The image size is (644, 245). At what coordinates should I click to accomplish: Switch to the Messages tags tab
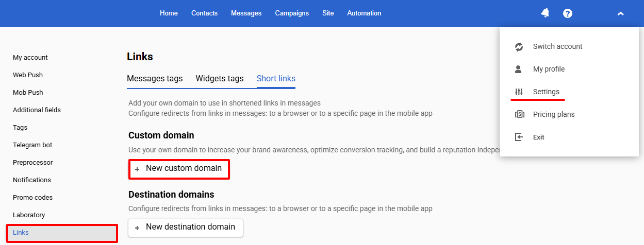[155, 79]
